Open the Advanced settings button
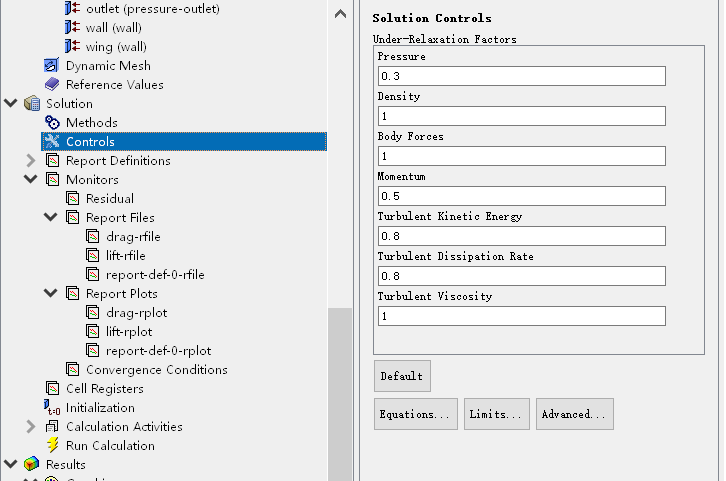This screenshot has width=726, height=481. [x=574, y=414]
